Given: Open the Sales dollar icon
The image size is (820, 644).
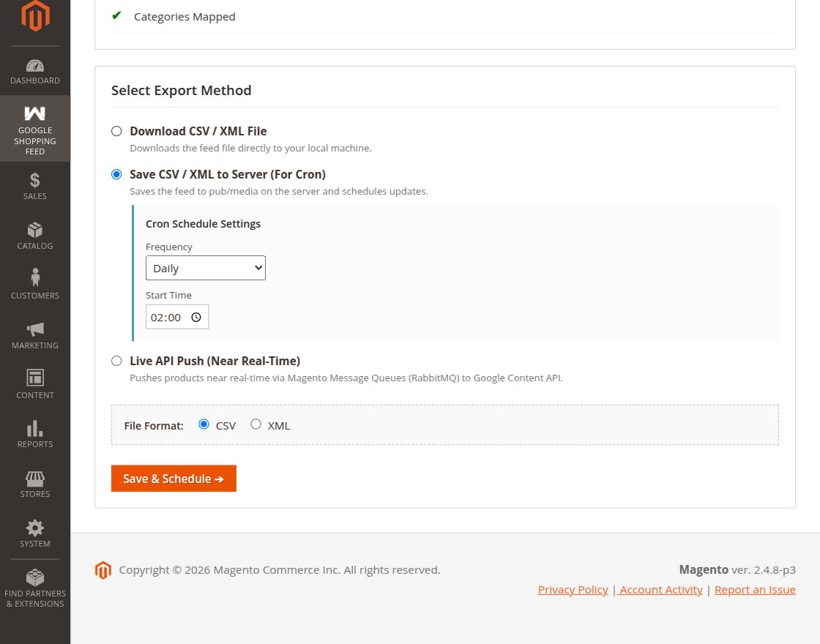Looking at the screenshot, I should (x=35, y=180).
